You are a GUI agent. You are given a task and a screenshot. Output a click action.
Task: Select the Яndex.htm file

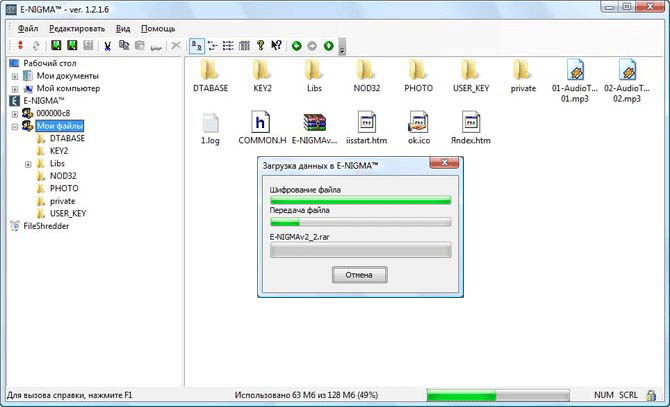tap(471, 128)
